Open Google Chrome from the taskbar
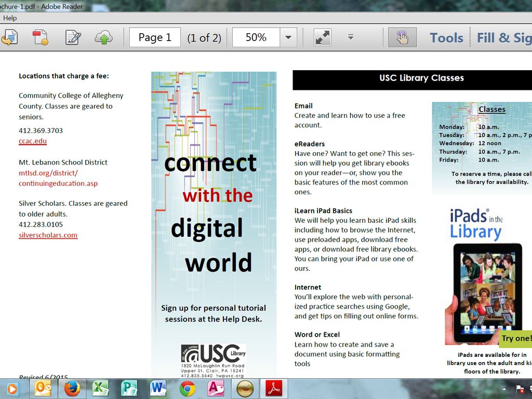The width and height of the screenshot is (532, 399). pyautogui.click(x=188, y=389)
